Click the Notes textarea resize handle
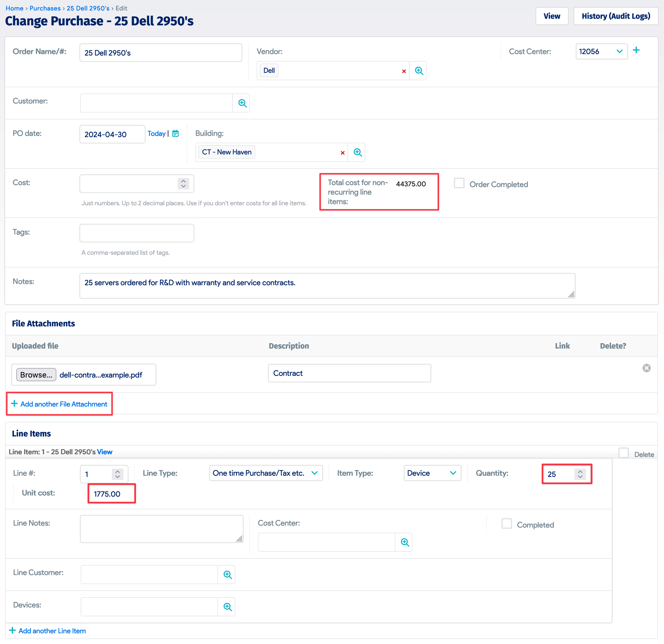The width and height of the screenshot is (664, 644). [x=571, y=294]
